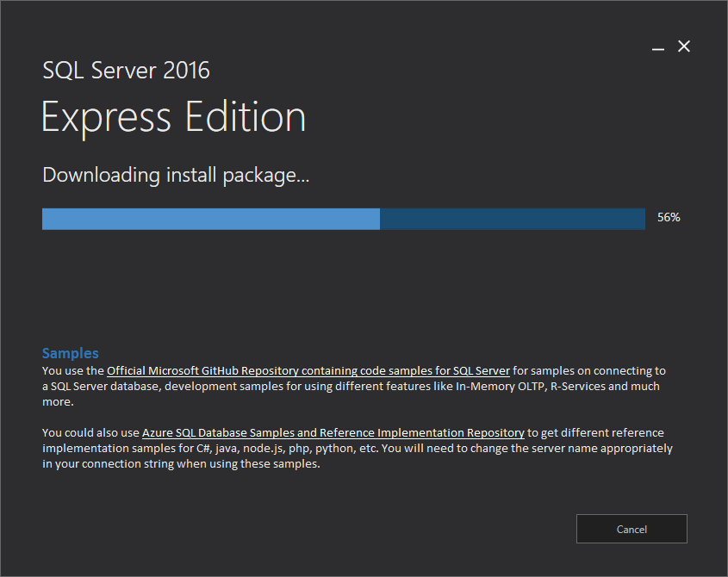Click the filled portion of the progress bar
Viewport: 728px width, 577px height.
211,219
